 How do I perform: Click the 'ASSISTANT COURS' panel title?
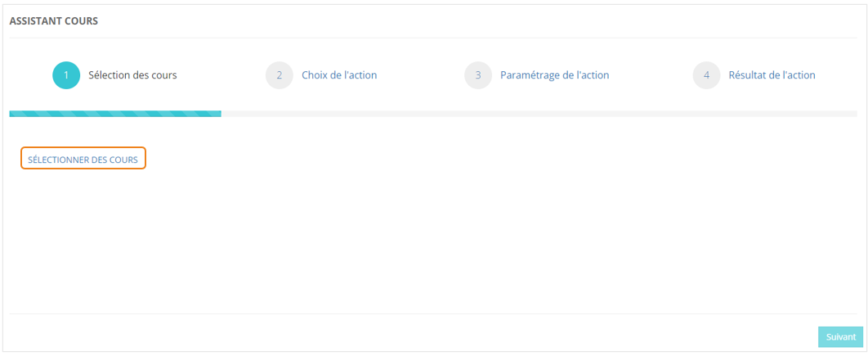tap(54, 21)
